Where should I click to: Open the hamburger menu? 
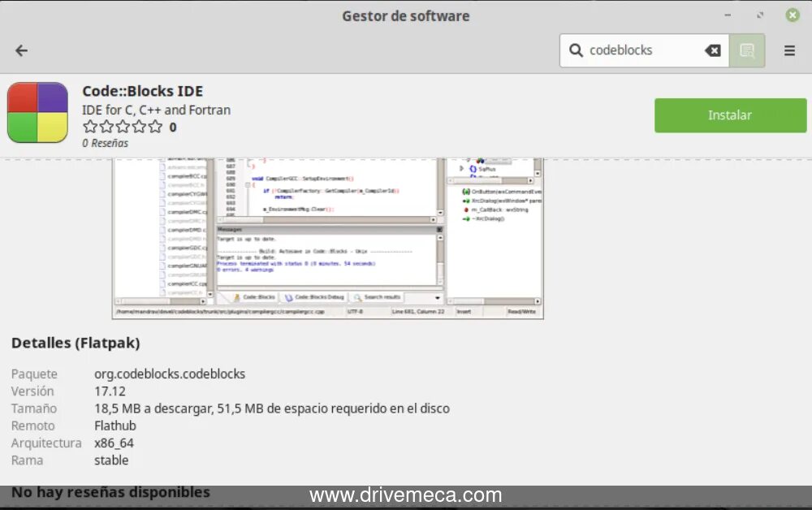click(789, 50)
